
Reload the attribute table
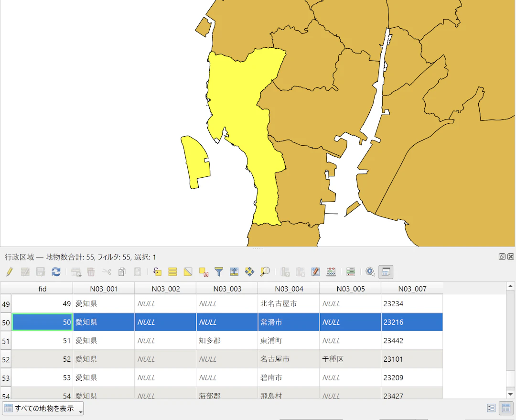pyautogui.click(x=56, y=272)
